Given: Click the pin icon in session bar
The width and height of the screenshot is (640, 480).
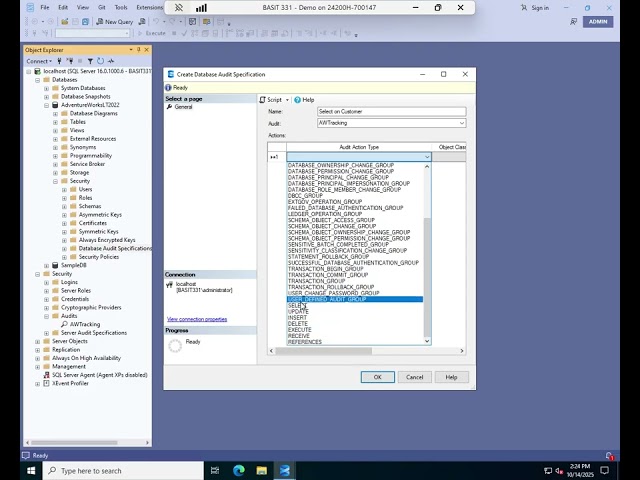Looking at the screenshot, I should [179, 7].
